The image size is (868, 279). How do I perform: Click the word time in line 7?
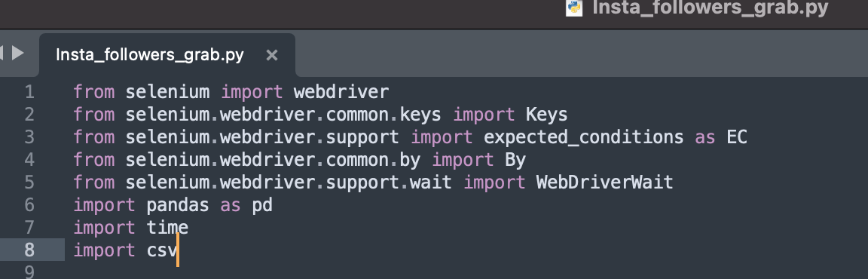coord(167,228)
